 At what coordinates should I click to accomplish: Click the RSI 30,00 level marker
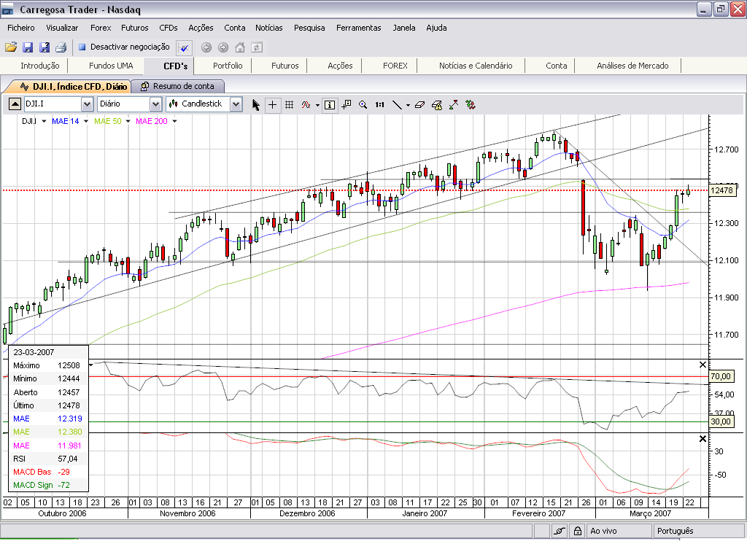720,421
